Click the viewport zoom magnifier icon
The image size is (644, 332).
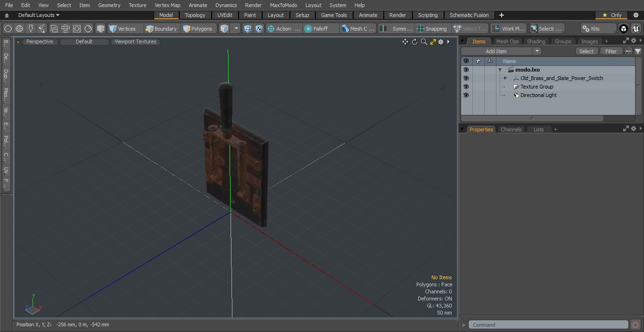tap(424, 42)
